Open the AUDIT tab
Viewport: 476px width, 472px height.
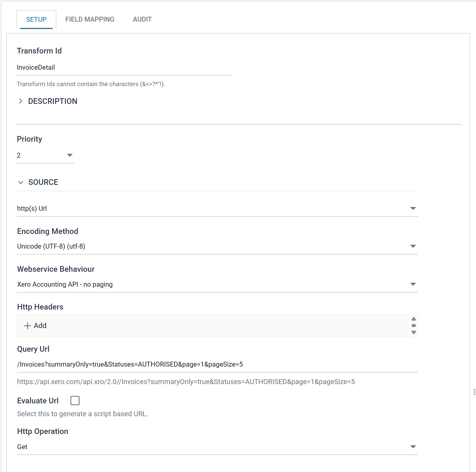click(142, 19)
